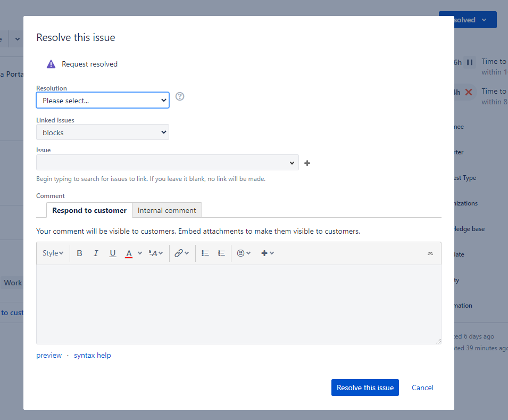This screenshot has width=508, height=420.
Task: Toggle bold formatting in comment editor
Action: coord(79,253)
